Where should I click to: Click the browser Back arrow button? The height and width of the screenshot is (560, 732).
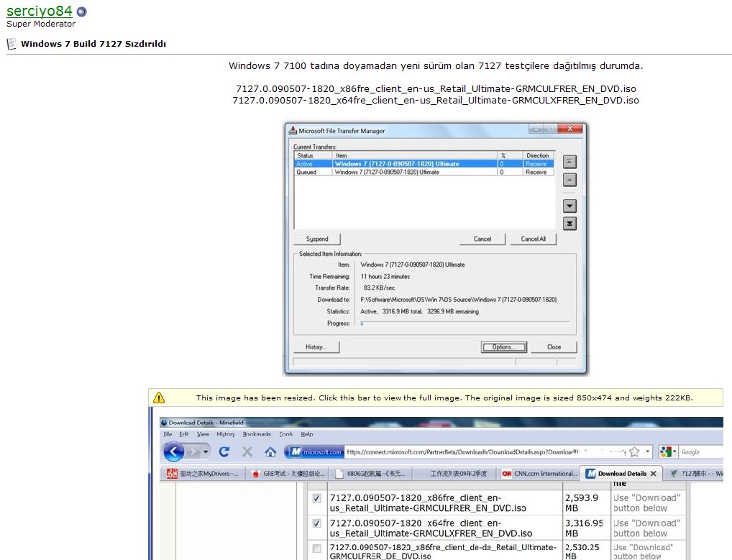pyautogui.click(x=173, y=451)
